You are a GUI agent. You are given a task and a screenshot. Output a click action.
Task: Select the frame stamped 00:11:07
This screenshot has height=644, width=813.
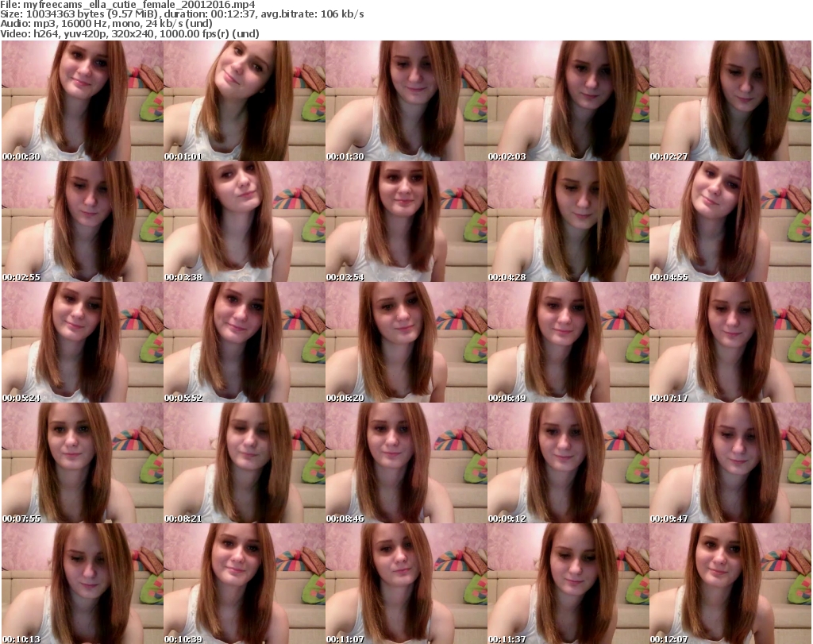tap(406, 584)
